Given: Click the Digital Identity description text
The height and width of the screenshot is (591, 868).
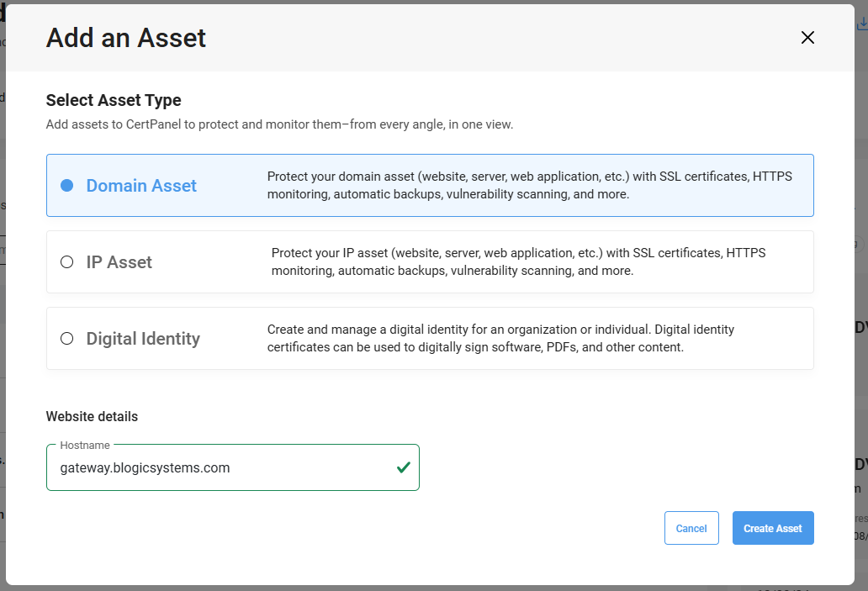Looking at the screenshot, I should click(500, 339).
